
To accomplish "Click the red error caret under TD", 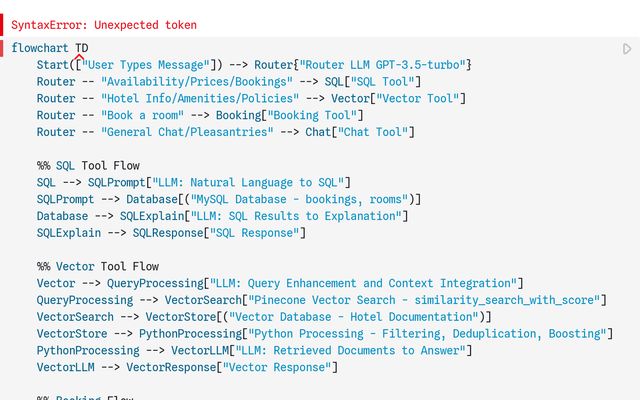I will (x=80, y=57).
